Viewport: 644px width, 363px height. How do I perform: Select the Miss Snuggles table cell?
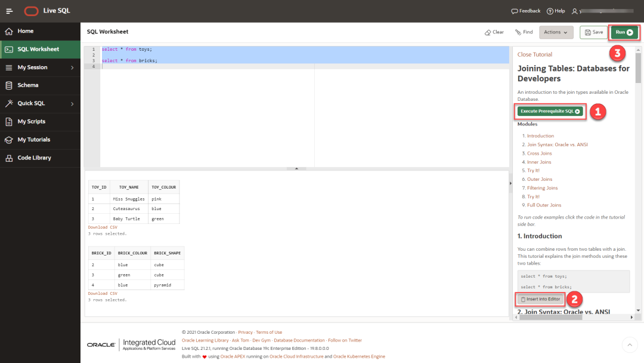[129, 199]
